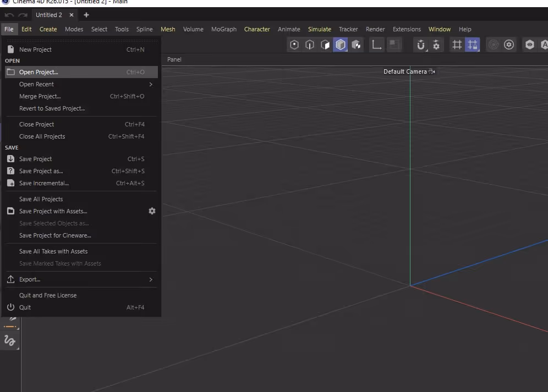548x392 pixels.
Task: Click the UV mode checkered cube icon
Action: 356,45
